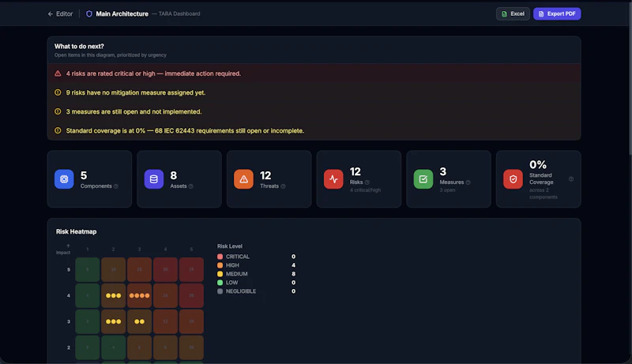This screenshot has height=364, width=632.
Task: Click the Risk Heatmap heading
Action: tap(76, 231)
